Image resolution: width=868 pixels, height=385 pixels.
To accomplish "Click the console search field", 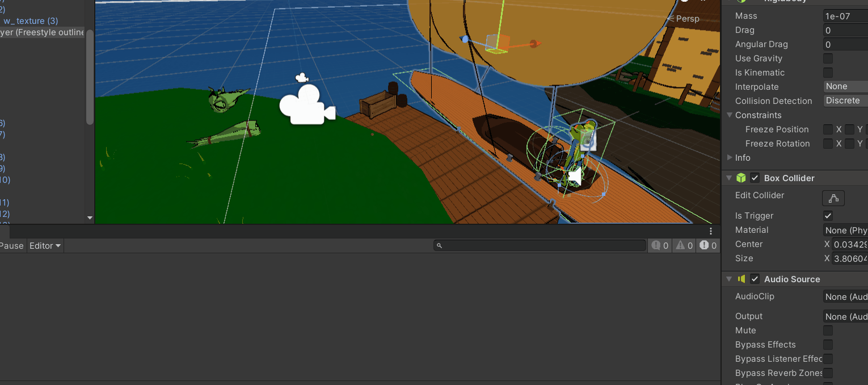I will pos(540,245).
